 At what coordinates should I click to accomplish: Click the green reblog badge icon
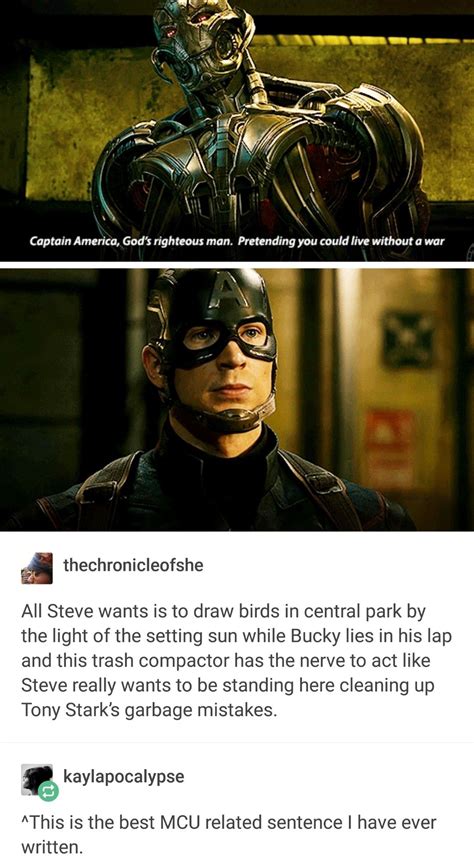point(48,792)
